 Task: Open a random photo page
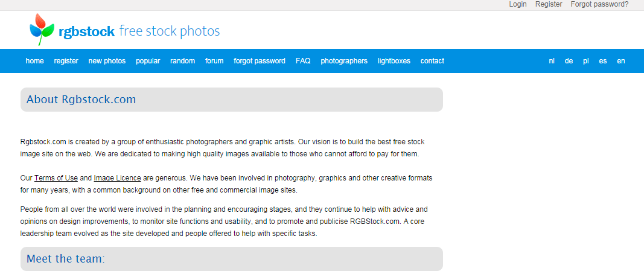point(182,61)
